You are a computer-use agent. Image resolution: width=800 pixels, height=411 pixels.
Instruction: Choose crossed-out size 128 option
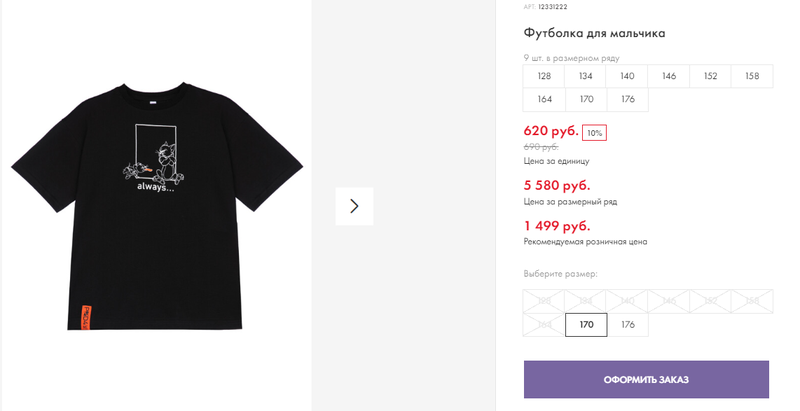(x=544, y=301)
